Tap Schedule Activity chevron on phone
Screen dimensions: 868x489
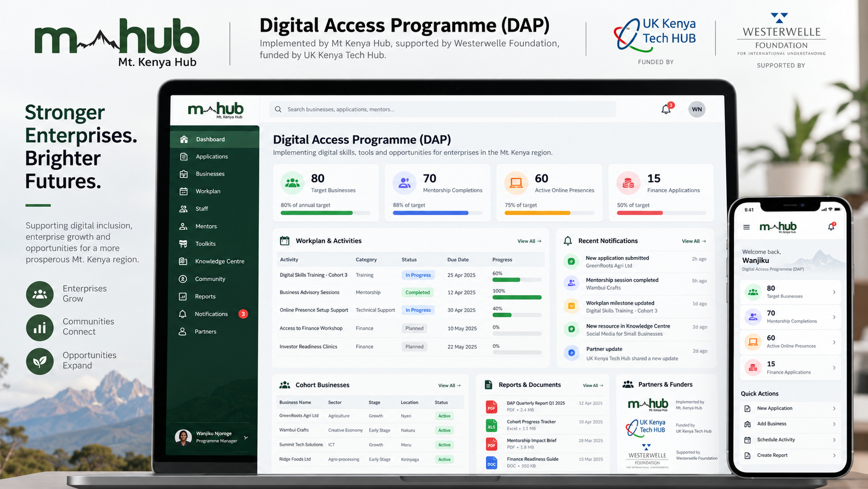coord(834,440)
